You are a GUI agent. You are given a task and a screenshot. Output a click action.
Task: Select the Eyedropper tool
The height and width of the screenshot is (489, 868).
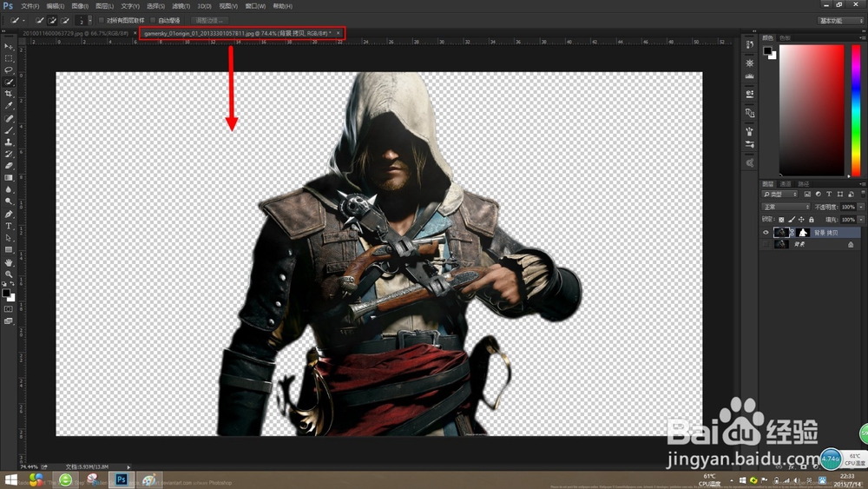9,105
